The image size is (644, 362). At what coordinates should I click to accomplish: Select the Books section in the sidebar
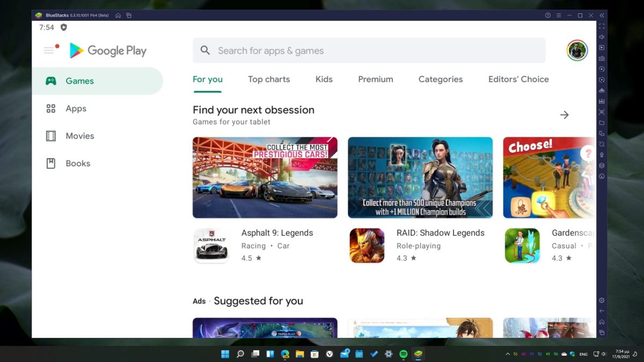pyautogui.click(x=78, y=163)
